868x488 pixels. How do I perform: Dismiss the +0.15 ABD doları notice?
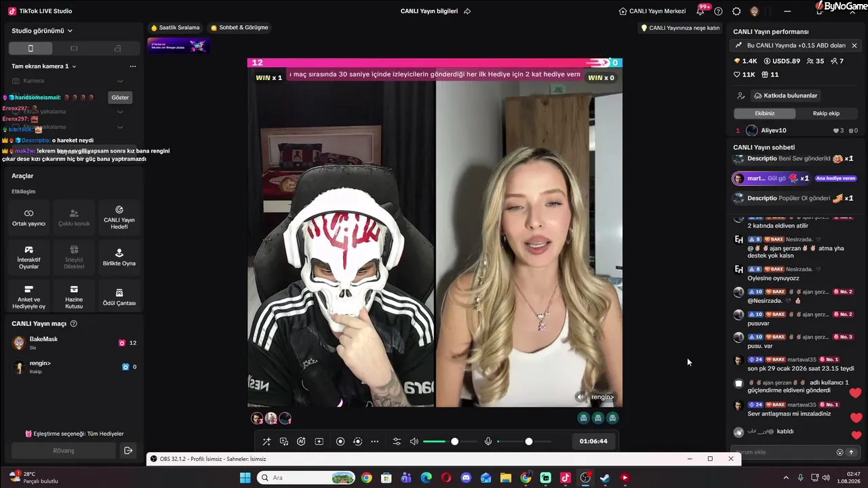pos(854,45)
